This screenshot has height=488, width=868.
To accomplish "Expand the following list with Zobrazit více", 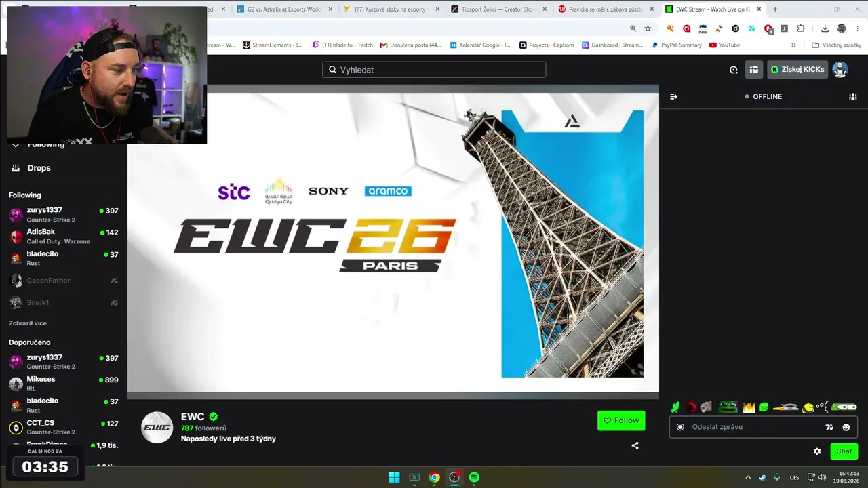I will pyautogui.click(x=28, y=323).
